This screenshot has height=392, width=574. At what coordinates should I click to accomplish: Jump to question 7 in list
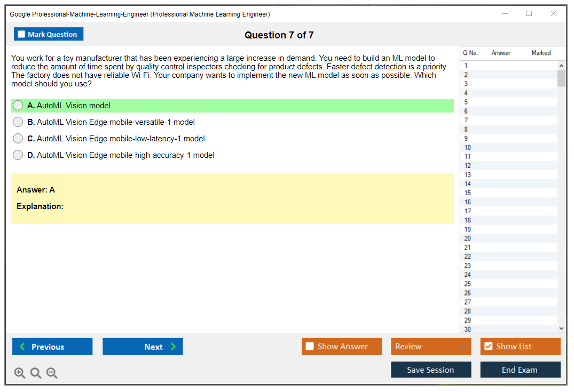pos(466,120)
